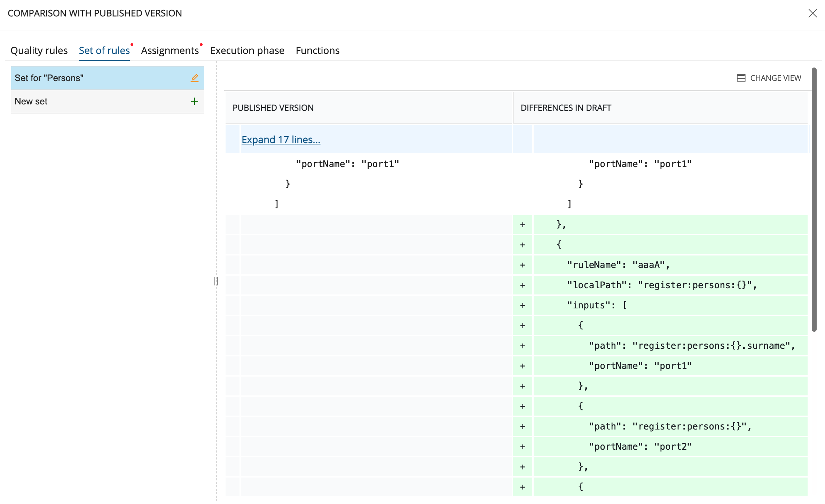Screen dimensions: 825x504
Task: Click the plus icon next to New set
Action: [x=195, y=101]
